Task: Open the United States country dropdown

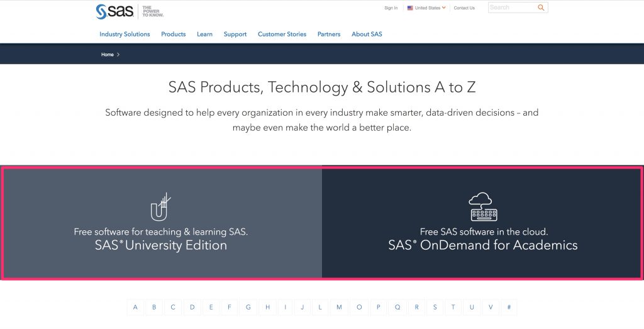Action: [x=426, y=8]
